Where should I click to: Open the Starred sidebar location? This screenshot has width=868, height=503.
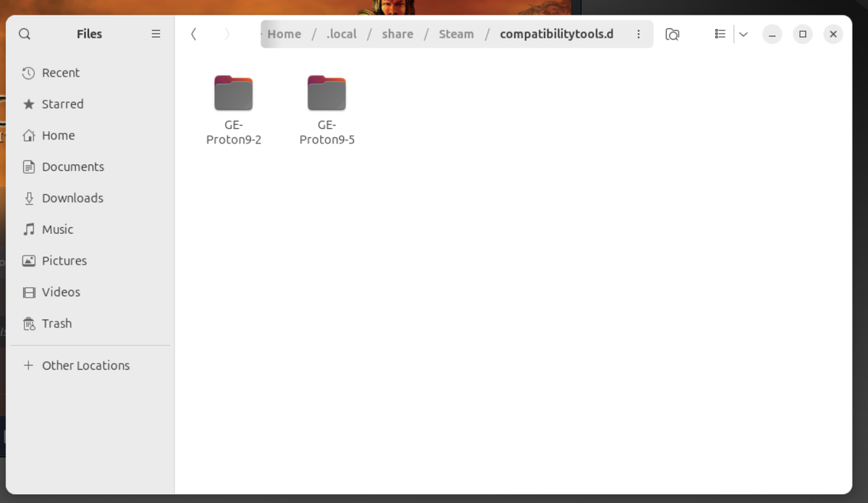(90, 104)
